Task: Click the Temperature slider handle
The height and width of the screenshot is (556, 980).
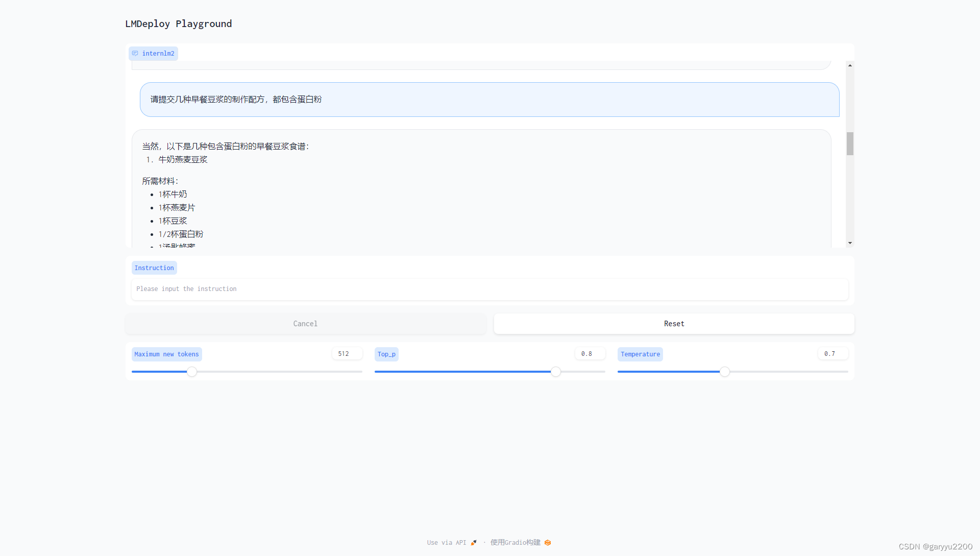Action: [x=724, y=372]
